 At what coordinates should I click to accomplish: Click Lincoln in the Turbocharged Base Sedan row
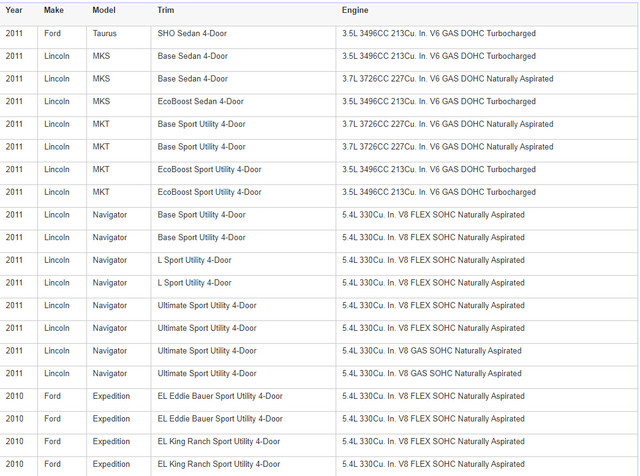(57, 56)
